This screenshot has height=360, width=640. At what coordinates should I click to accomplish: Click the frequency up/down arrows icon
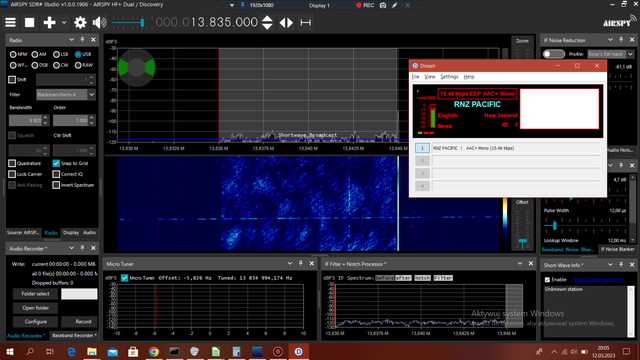[267, 22]
